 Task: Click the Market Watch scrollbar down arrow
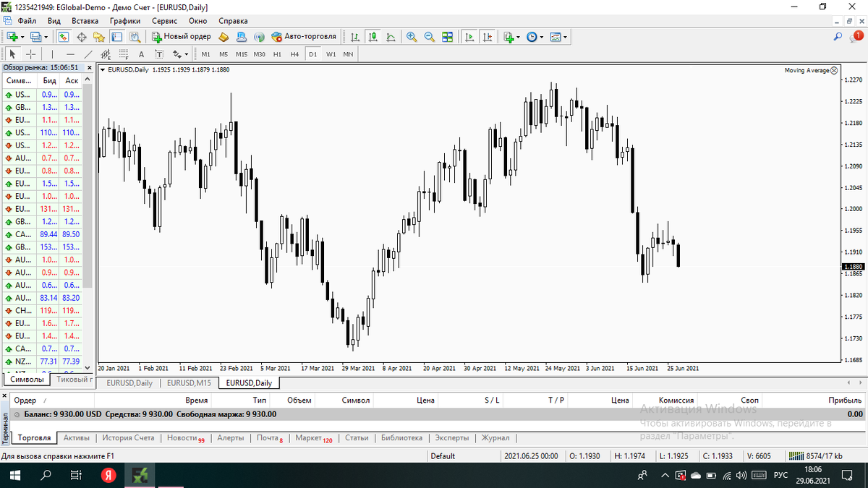tap(88, 367)
